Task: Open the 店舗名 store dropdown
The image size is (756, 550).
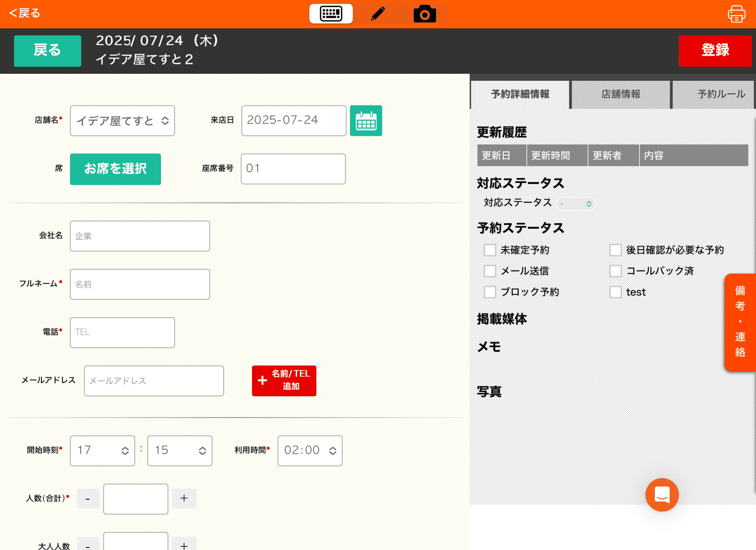Action: pos(122,121)
